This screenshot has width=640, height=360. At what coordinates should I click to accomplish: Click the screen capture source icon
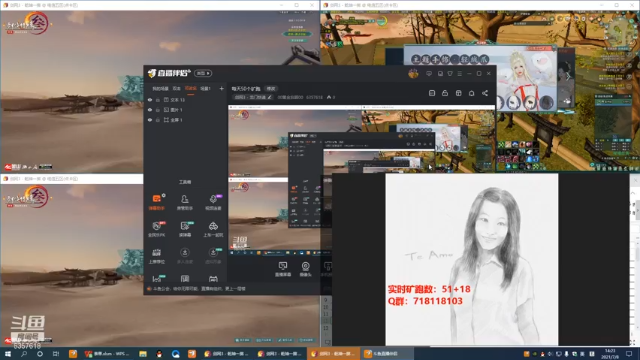coord(282,269)
